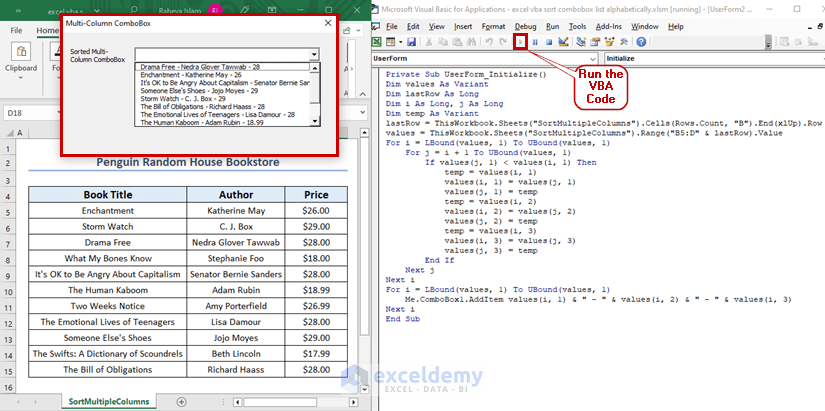Click the Paste icon in VBA toolbar
This screenshot has width=825, height=411.
pyautogui.click(x=457, y=42)
